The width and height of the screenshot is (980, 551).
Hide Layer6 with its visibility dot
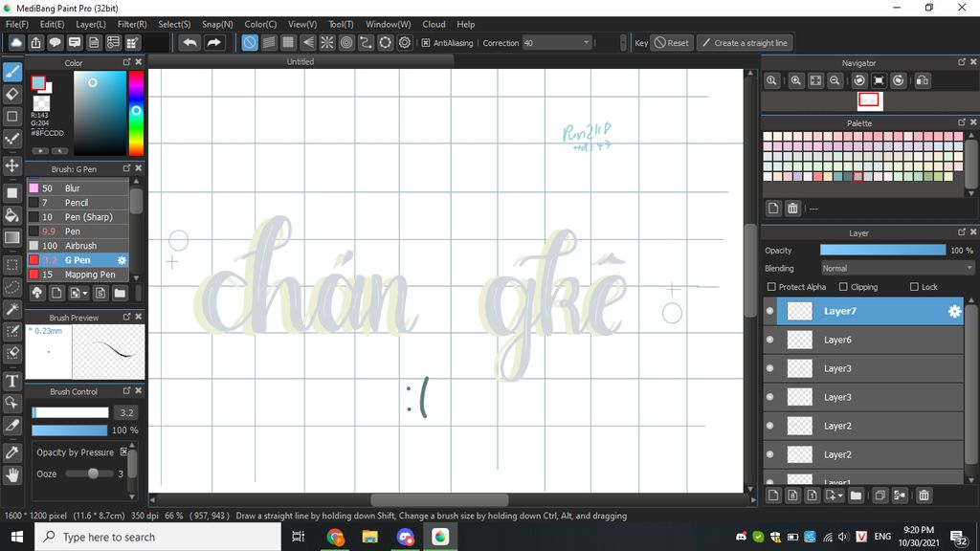pos(770,340)
